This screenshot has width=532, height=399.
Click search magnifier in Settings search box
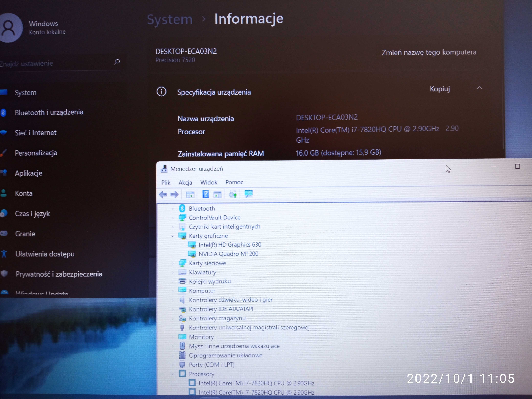coord(117,62)
